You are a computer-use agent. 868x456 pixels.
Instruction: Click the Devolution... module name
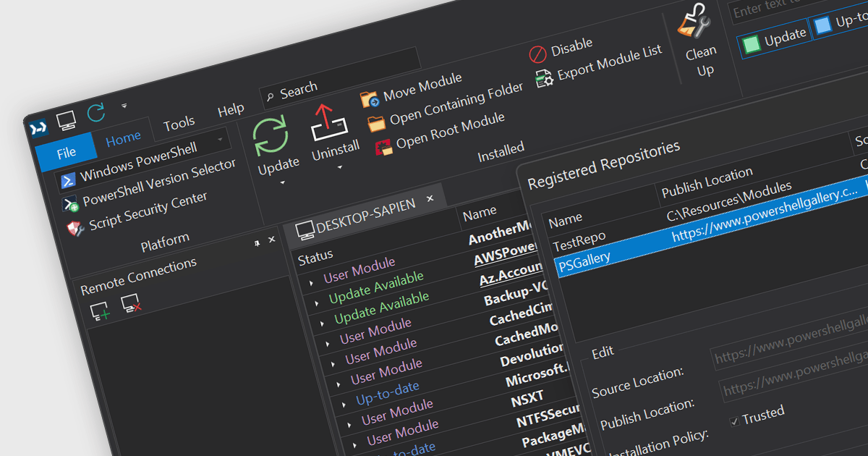pyautogui.click(x=532, y=355)
